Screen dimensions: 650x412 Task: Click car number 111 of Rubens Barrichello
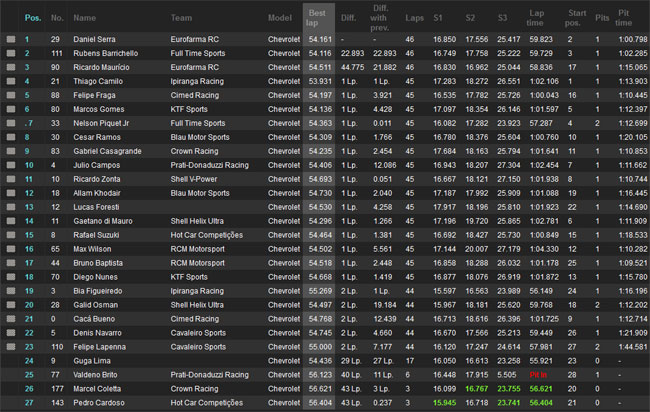tap(56, 53)
